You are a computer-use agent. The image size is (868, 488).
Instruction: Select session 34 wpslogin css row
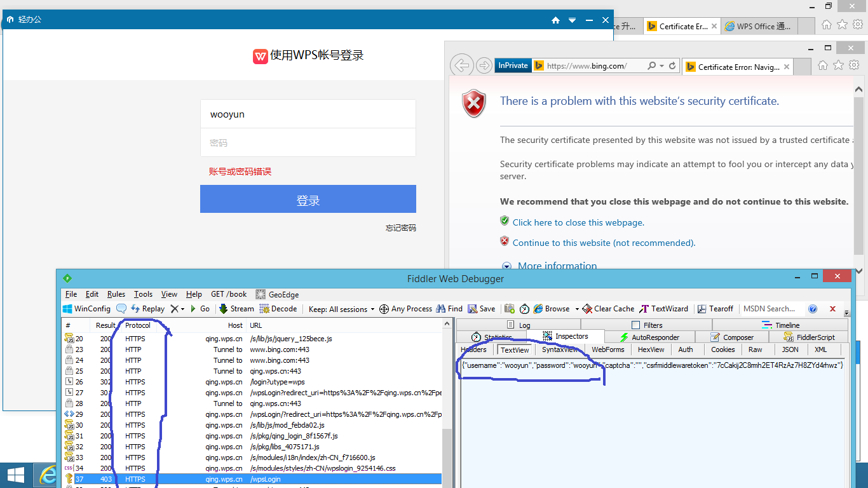252,468
